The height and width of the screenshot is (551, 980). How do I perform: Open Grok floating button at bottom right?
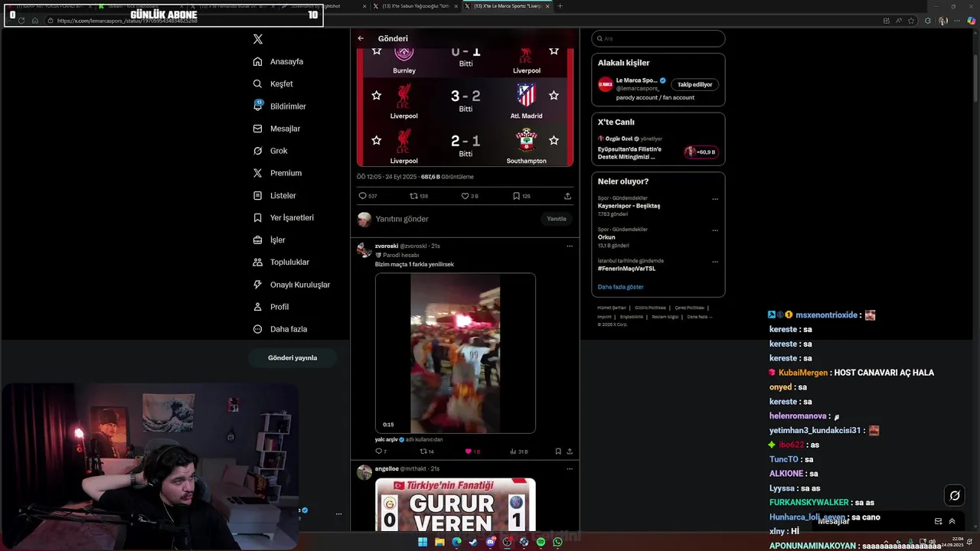(955, 495)
